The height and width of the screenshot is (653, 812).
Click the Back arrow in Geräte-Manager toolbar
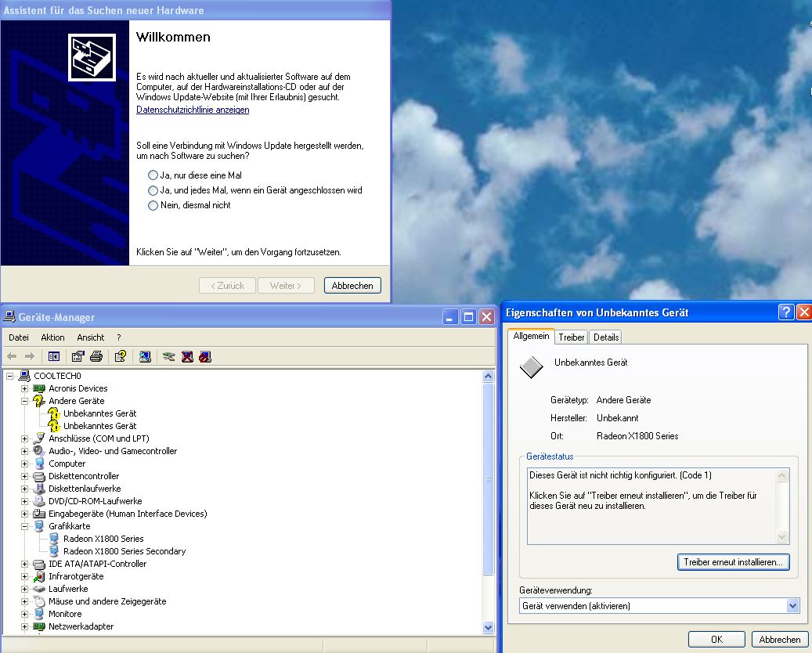(x=12, y=356)
